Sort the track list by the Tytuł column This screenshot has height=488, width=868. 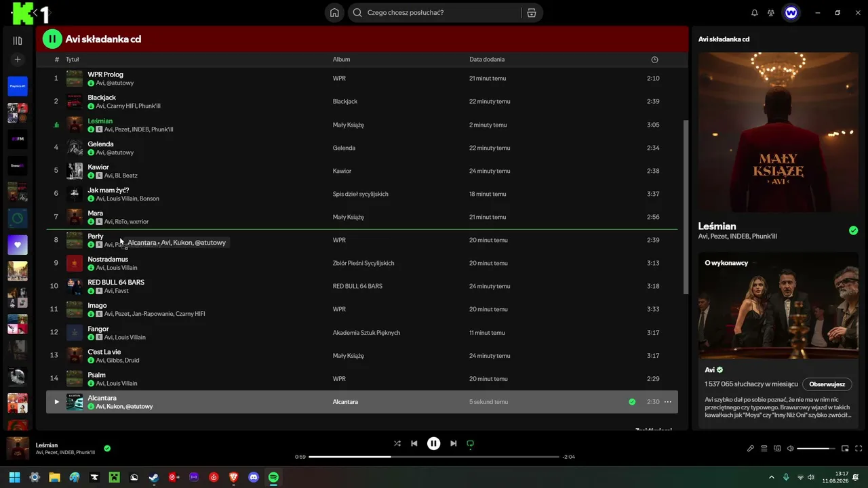click(72, 60)
